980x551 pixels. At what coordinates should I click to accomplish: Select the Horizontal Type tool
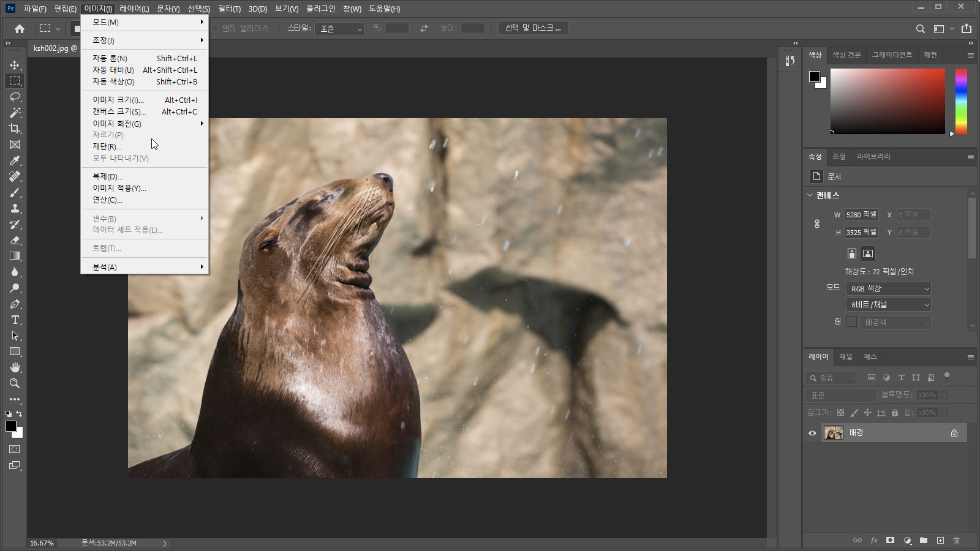click(x=15, y=320)
